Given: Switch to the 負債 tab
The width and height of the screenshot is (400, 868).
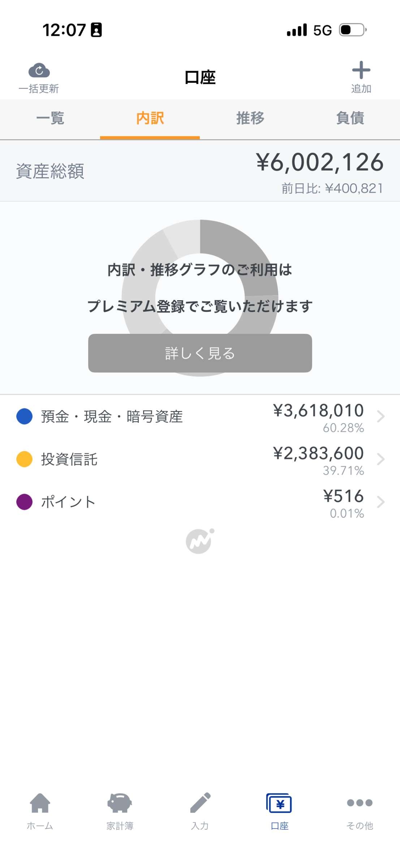Looking at the screenshot, I should (x=350, y=118).
